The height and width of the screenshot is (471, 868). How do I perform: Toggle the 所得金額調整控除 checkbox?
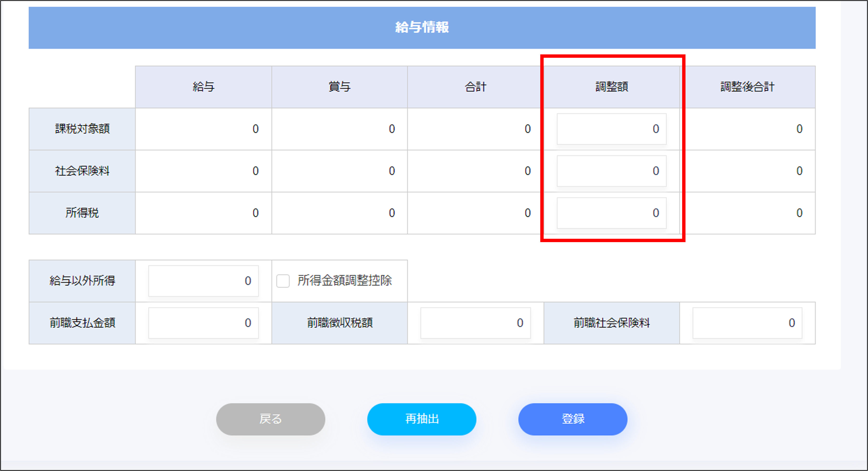coord(283,281)
